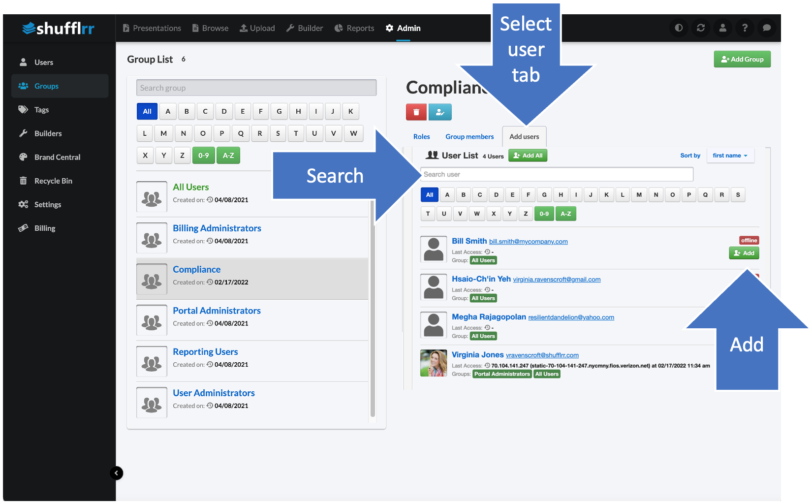Click the Megha Rajagopolan name link

[x=489, y=316]
